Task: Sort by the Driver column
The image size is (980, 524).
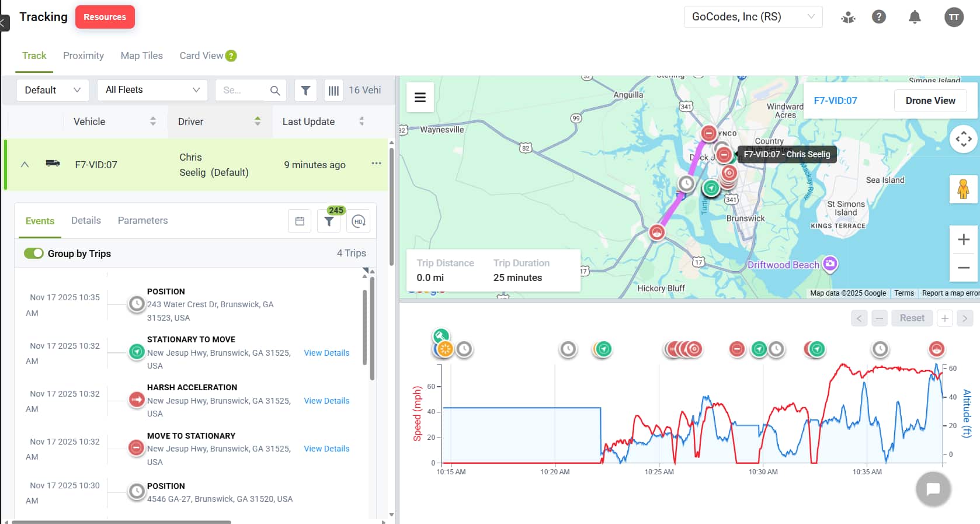Action: [x=257, y=122]
